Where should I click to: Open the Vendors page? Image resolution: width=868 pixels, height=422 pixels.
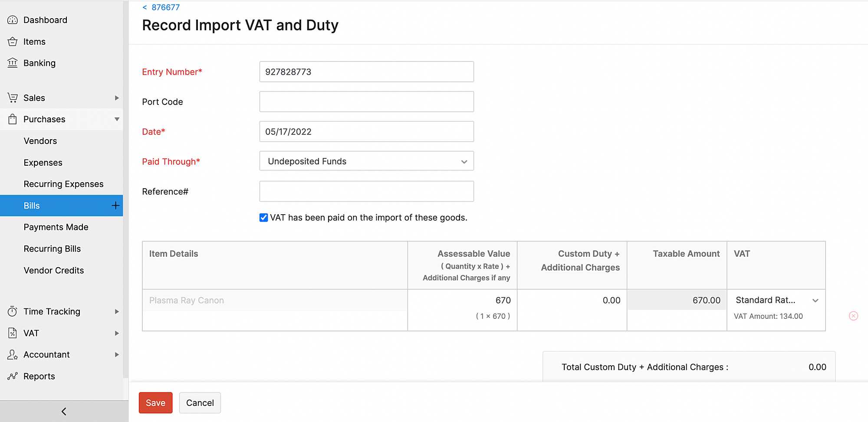tap(40, 141)
